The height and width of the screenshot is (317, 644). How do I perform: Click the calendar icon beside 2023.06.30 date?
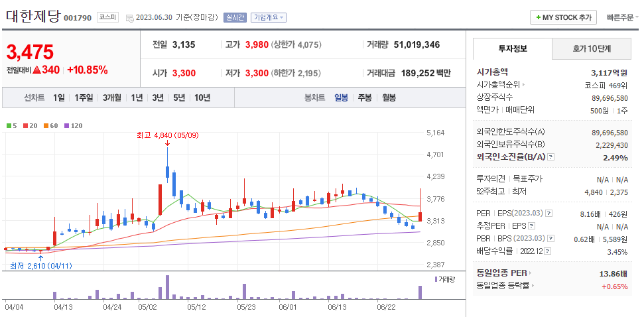[129, 18]
